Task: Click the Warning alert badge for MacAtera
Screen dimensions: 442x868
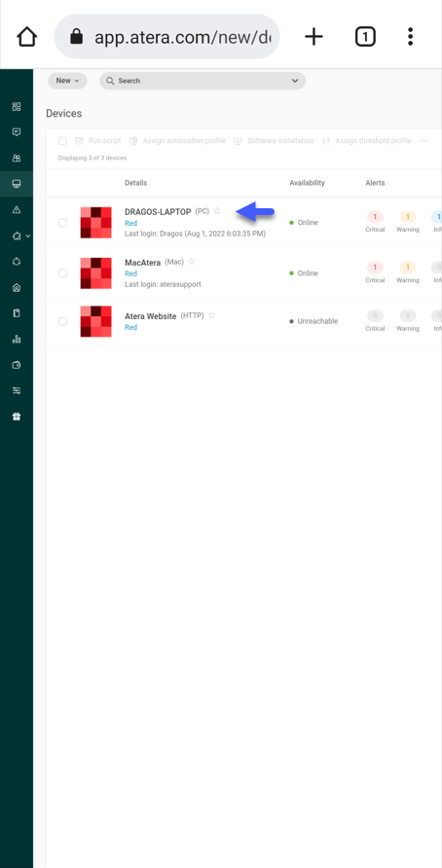Action: click(x=408, y=268)
